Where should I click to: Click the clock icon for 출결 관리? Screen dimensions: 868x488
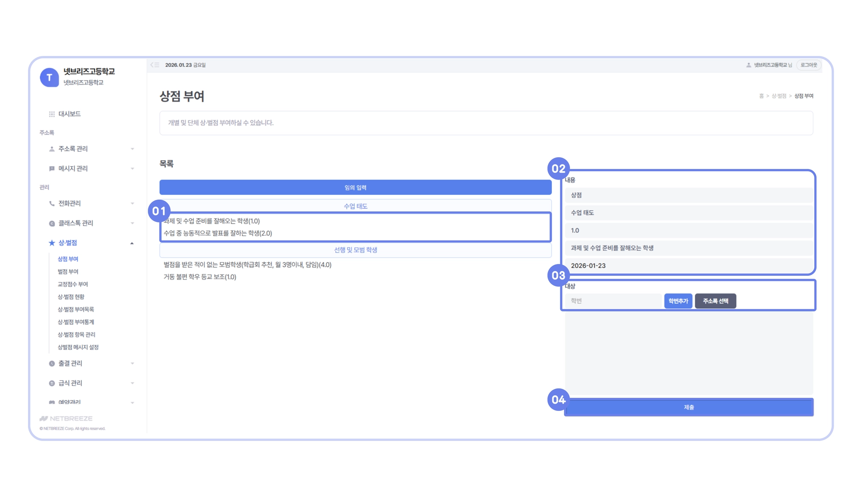[x=52, y=363]
